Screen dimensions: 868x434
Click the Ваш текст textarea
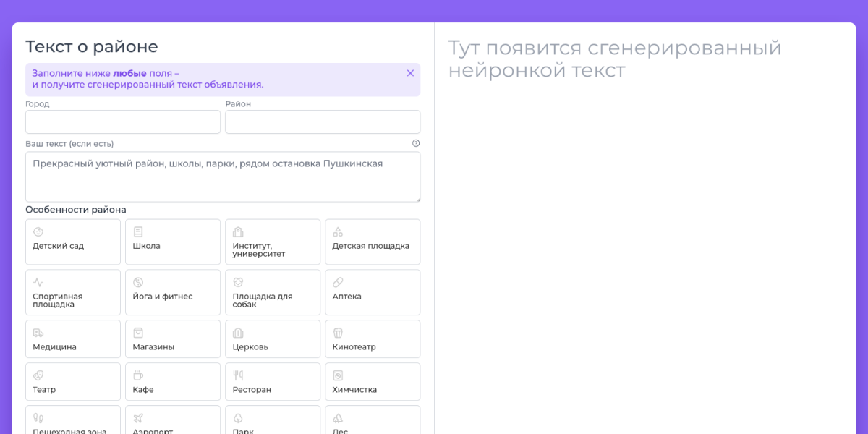tap(222, 176)
